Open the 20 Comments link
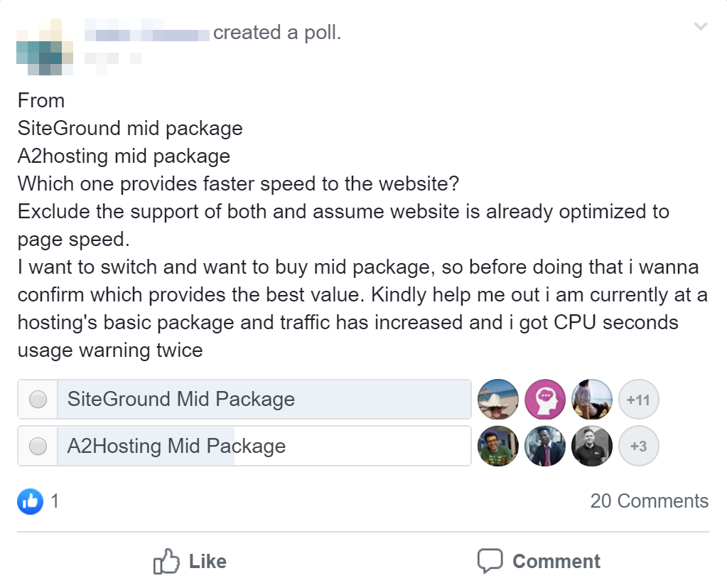Image resolution: width=727 pixels, height=588 pixels. [649, 501]
